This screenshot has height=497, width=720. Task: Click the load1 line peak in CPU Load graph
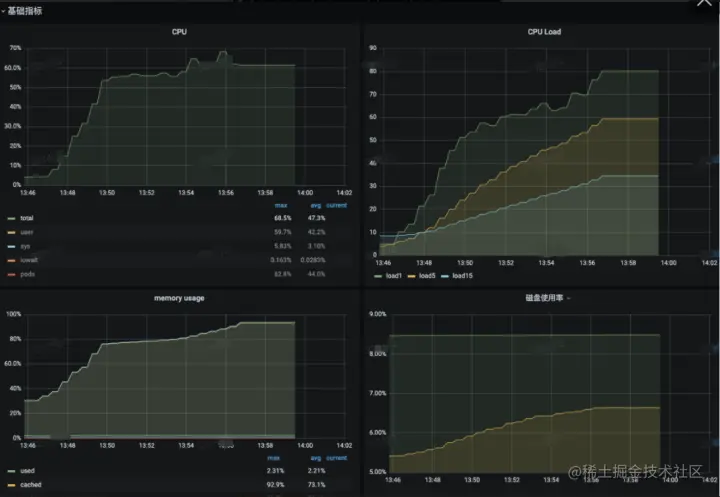pos(629,71)
